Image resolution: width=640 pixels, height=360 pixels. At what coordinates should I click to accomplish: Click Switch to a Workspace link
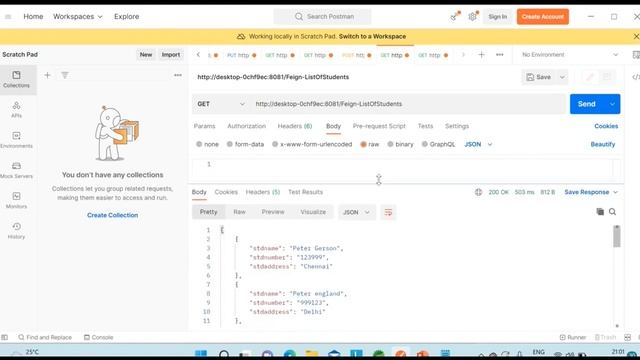372,36
